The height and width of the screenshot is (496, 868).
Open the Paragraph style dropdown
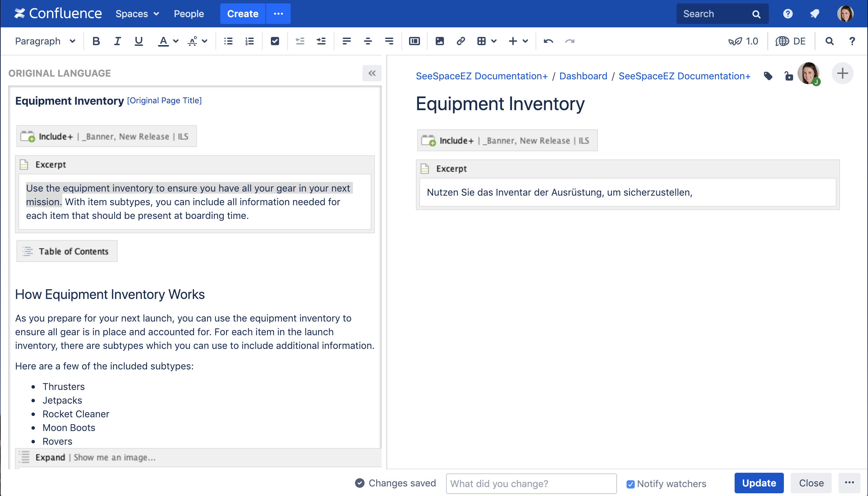tap(45, 41)
